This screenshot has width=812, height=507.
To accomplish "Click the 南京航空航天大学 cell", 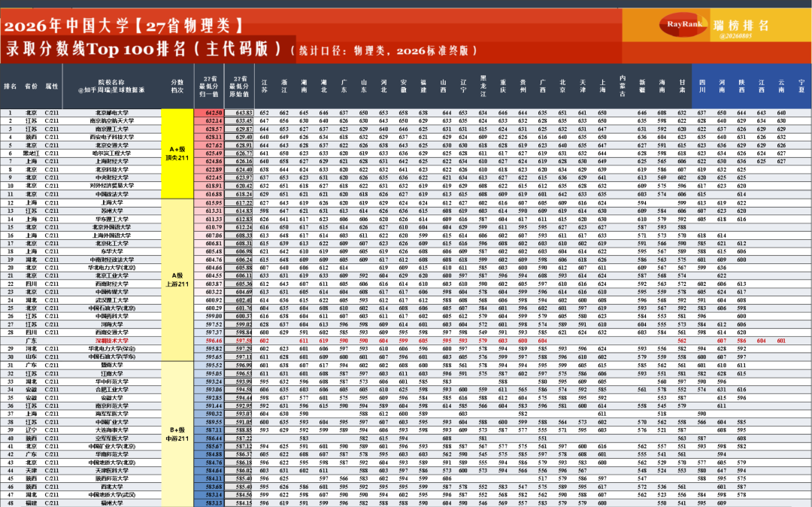I will [x=112, y=120].
